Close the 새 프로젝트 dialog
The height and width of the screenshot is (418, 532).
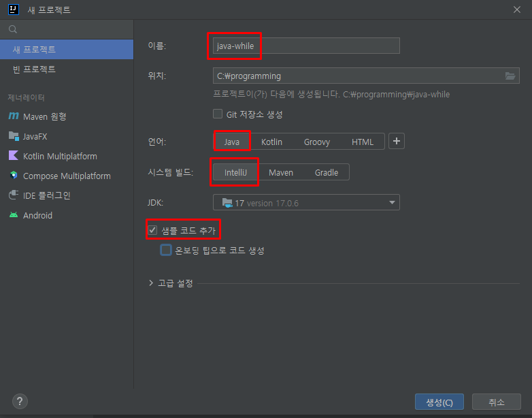pyautogui.click(x=517, y=10)
